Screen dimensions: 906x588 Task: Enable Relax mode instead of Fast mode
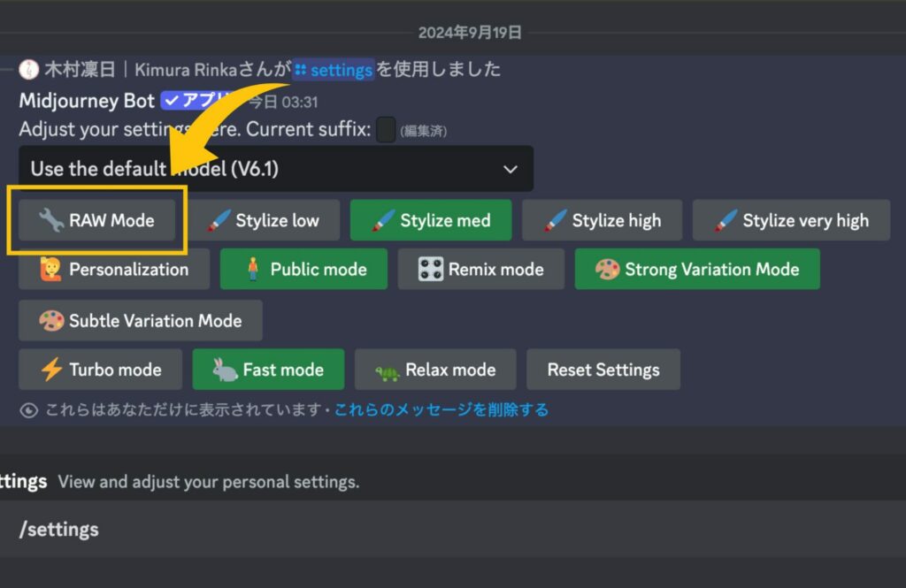435,370
